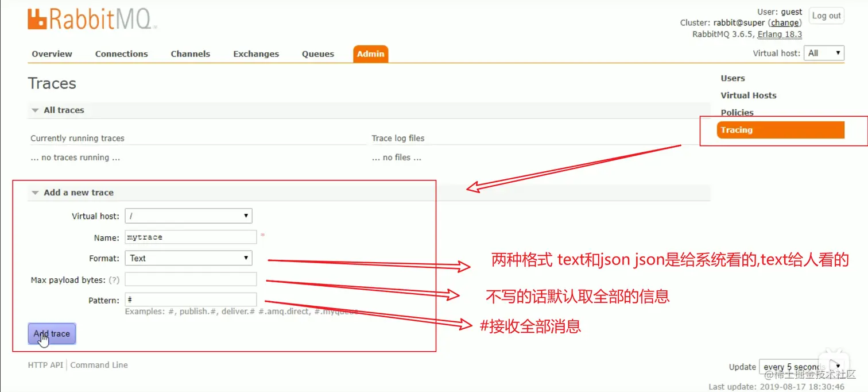
Task: Switch to the Queues tab
Action: coord(317,53)
